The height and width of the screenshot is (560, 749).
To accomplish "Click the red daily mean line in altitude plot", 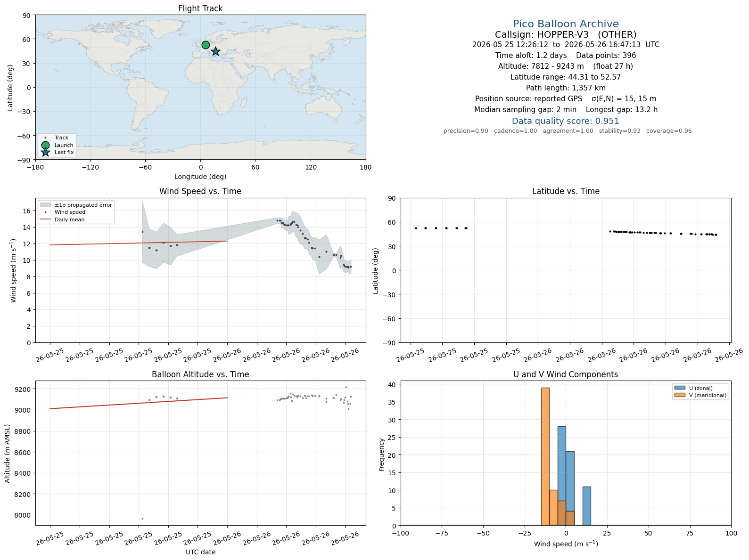I will tap(139, 403).
